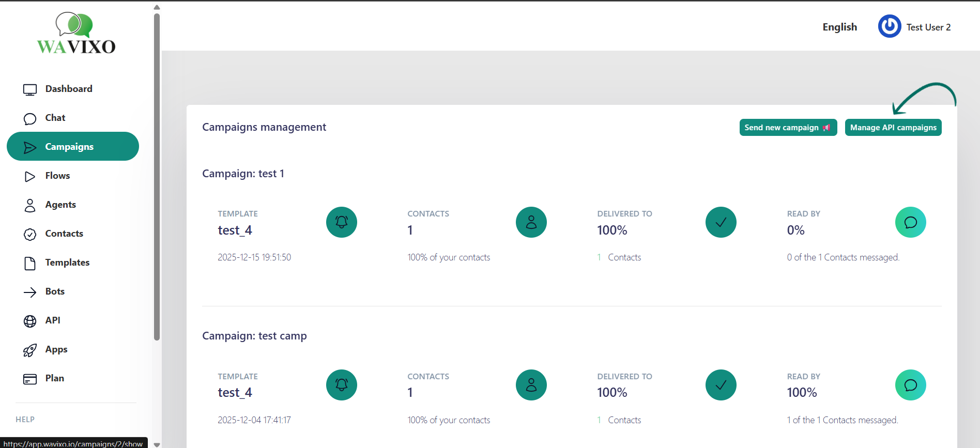The width and height of the screenshot is (980, 448).
Task: Click the bell icon for test 1 template
Action: click(x=341, y=222)
